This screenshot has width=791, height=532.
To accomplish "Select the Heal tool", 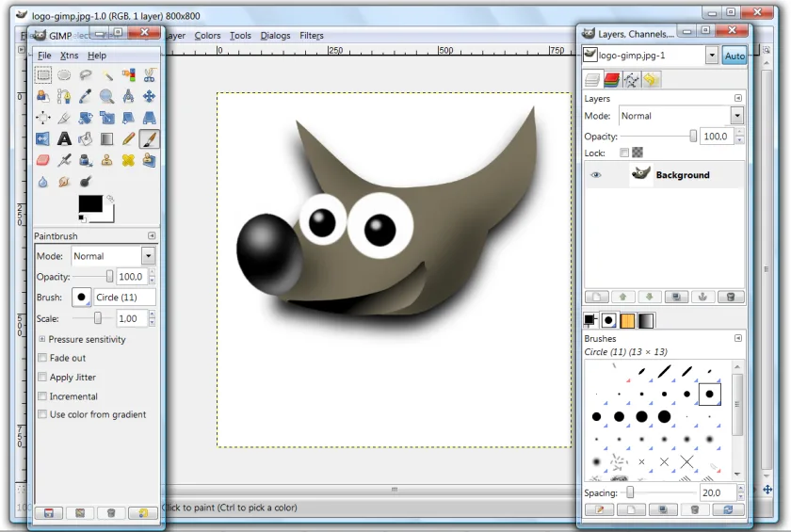I will click(x=128, y=160).
